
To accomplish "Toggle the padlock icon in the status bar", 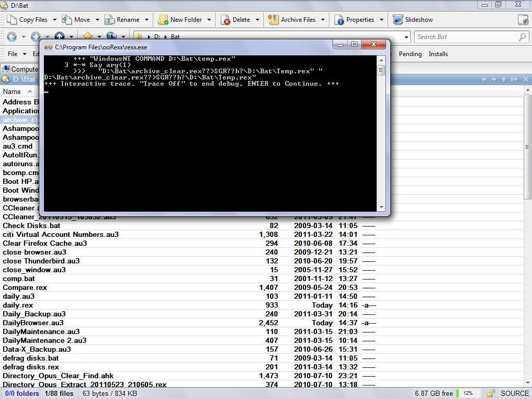I will coord(490,393).
